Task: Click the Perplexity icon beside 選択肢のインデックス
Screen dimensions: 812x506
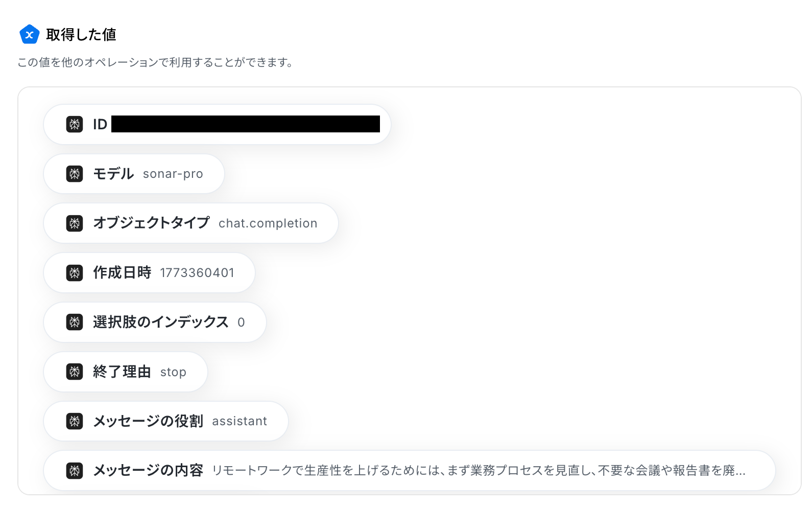Action: pos(75,322)
